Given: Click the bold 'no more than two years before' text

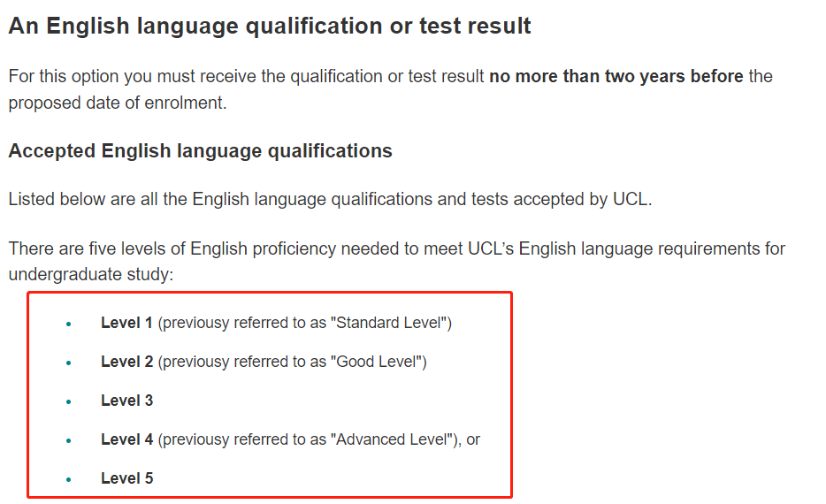Looking at the screenshot, I should pos(616,76).
